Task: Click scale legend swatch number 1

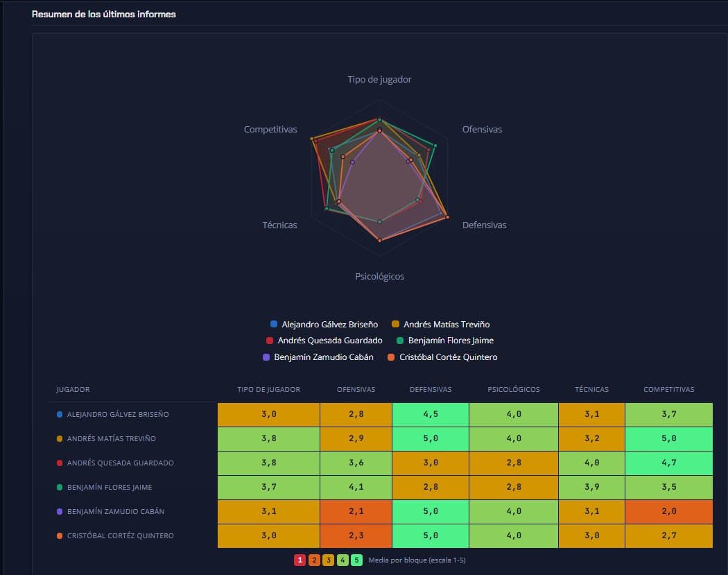Action: (300, 560)
